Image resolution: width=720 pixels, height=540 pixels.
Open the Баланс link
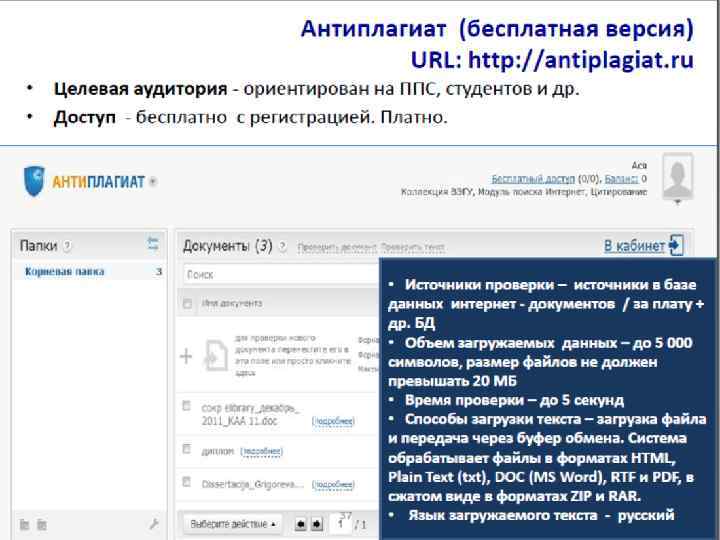621,179
